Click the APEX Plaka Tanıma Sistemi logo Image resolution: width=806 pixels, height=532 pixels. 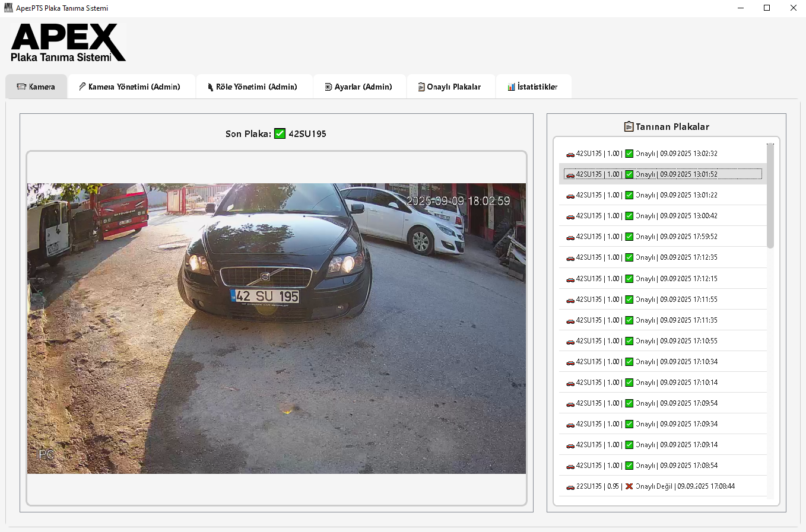pos(68,43)
